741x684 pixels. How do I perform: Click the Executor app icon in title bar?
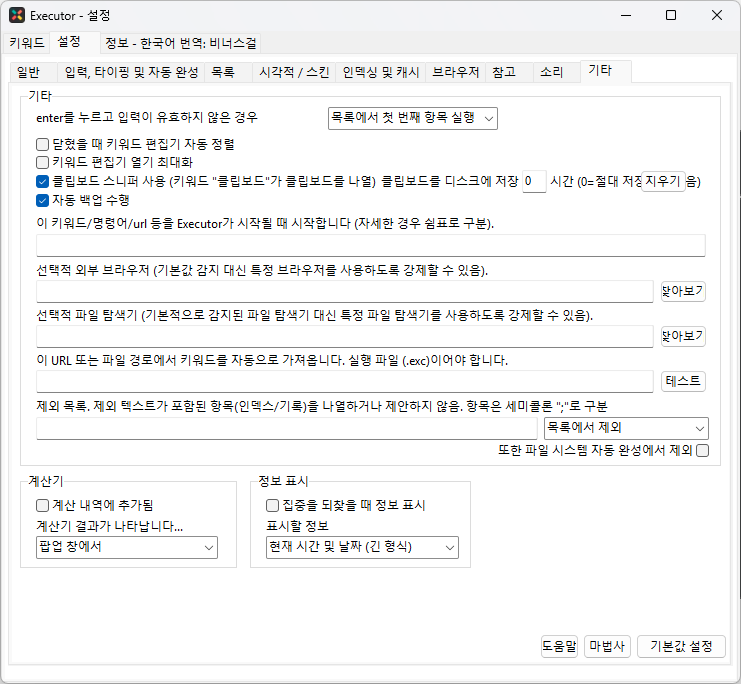(17, 15)
